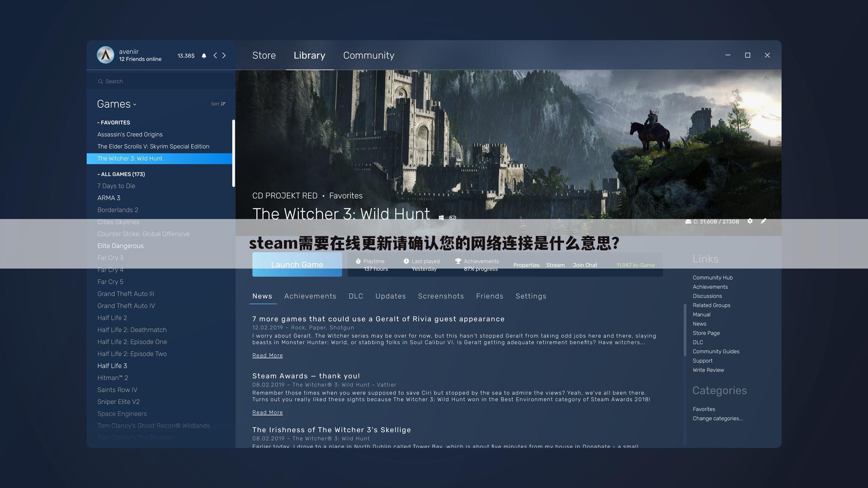Viewport: 868px width, 488px height.
Task: Collapse the FAVORITES section
Action: (x=114, y=122)
